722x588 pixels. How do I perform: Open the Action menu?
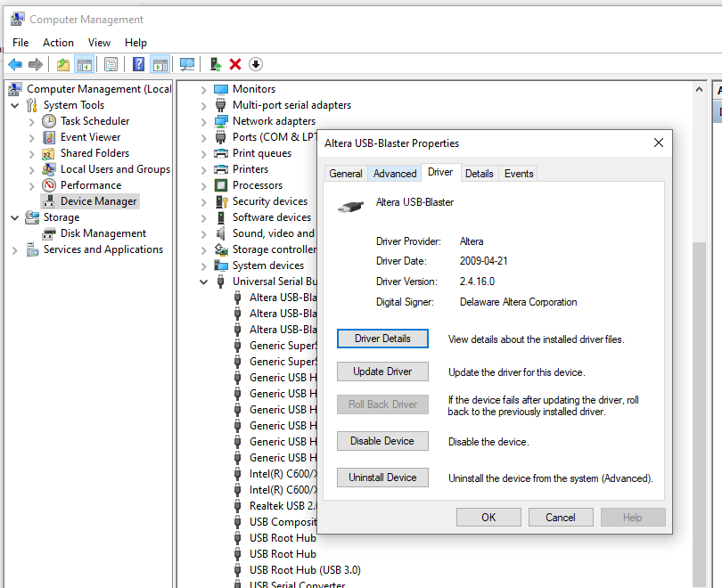58,43
